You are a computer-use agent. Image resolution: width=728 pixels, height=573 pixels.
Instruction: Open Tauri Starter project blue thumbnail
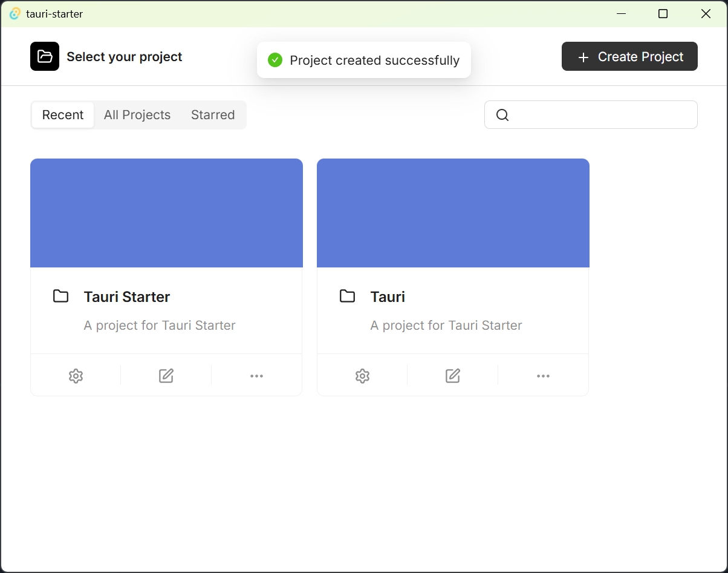(166, 213)
